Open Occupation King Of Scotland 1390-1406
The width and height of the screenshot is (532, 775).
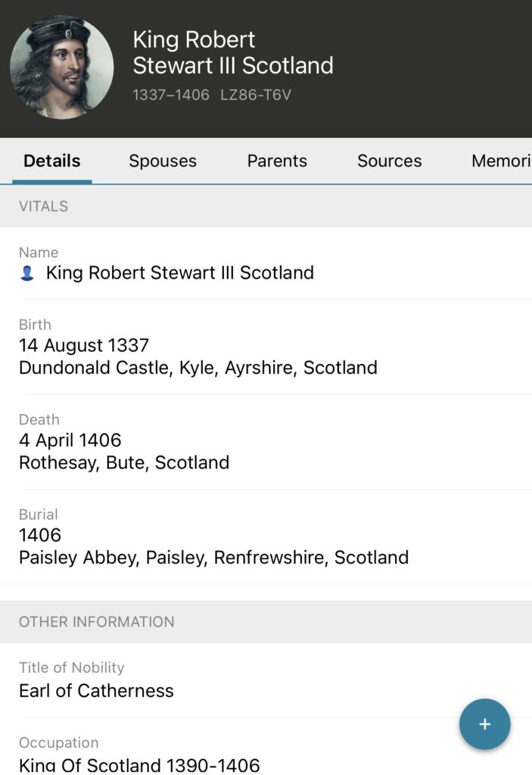click(139, 763)
